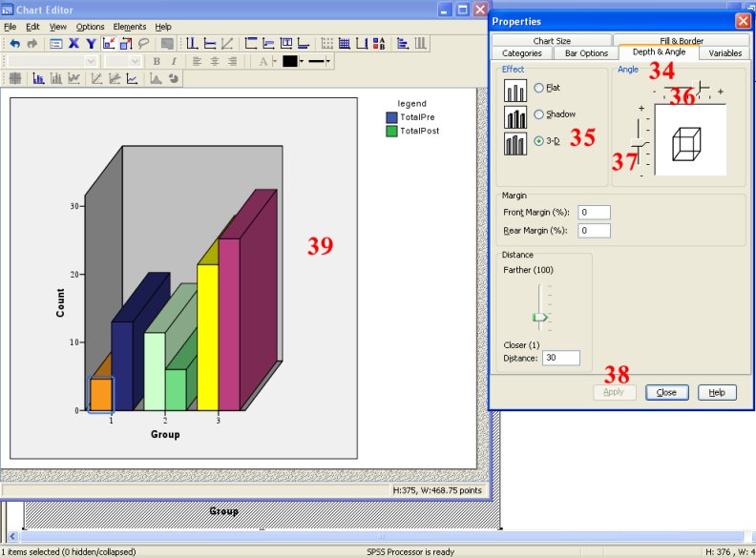Activate the data ID mode icon
Image resolution: width=756 pixels, height=558 pixels.
(x=109, y=44)
